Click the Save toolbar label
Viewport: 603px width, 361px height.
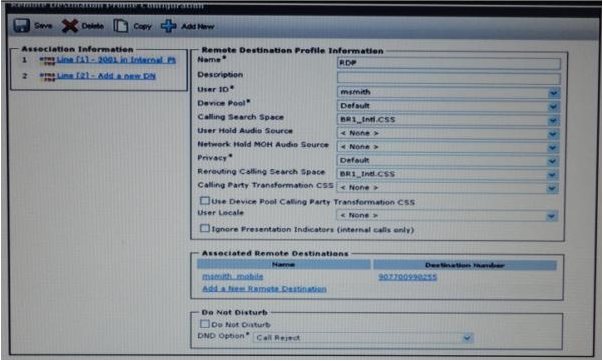(43, 26)
